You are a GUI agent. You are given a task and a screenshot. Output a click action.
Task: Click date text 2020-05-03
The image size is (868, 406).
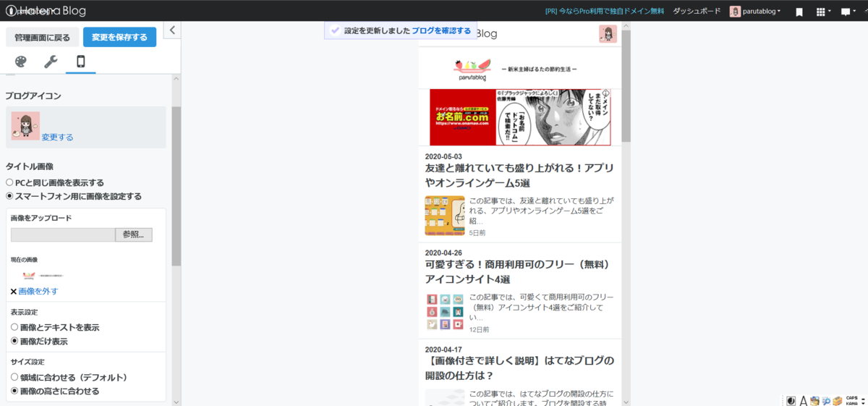(443, 156)
